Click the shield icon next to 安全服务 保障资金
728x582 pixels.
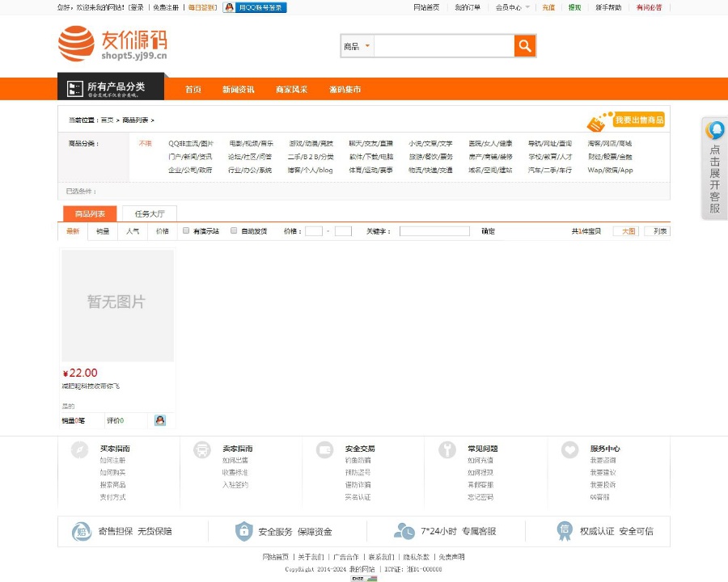coord(244,531)
